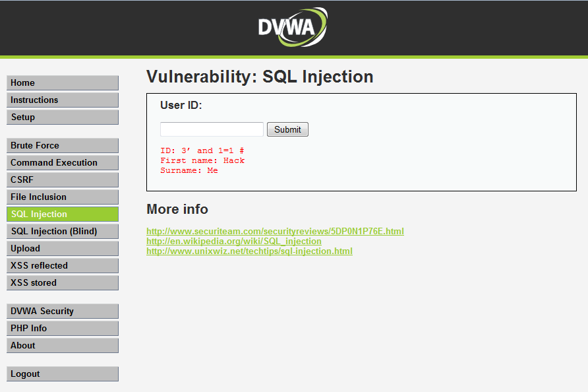
Task: Open the Setup page
Action: 63,117
